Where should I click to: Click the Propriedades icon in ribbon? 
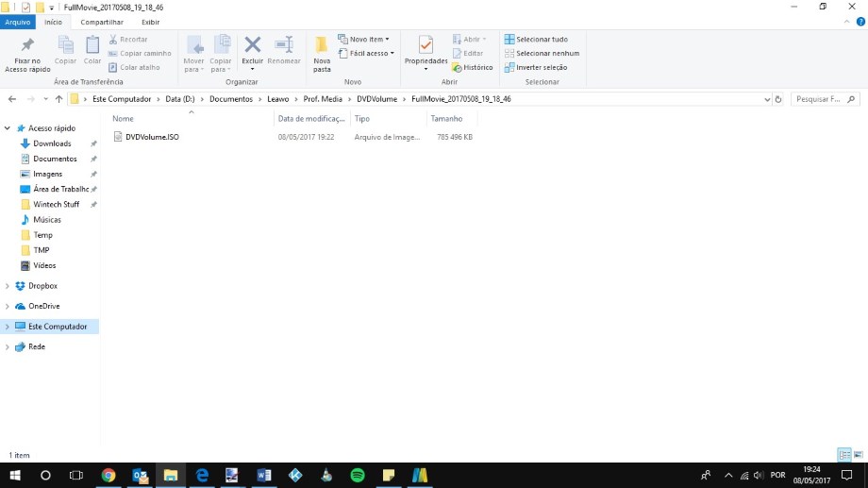[426, 46]
